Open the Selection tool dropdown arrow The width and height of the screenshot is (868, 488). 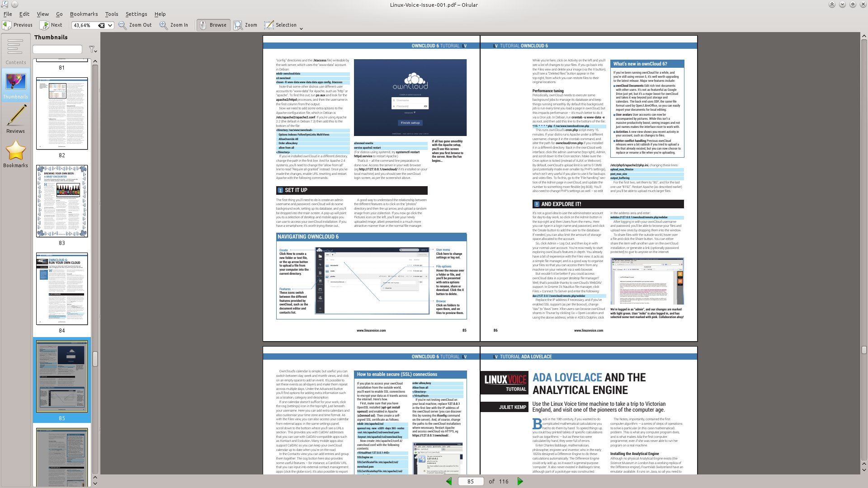point(301,28)
